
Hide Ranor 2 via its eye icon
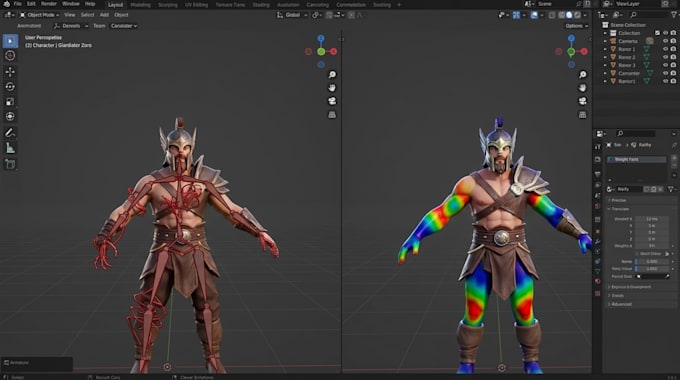tap(665, 57)
